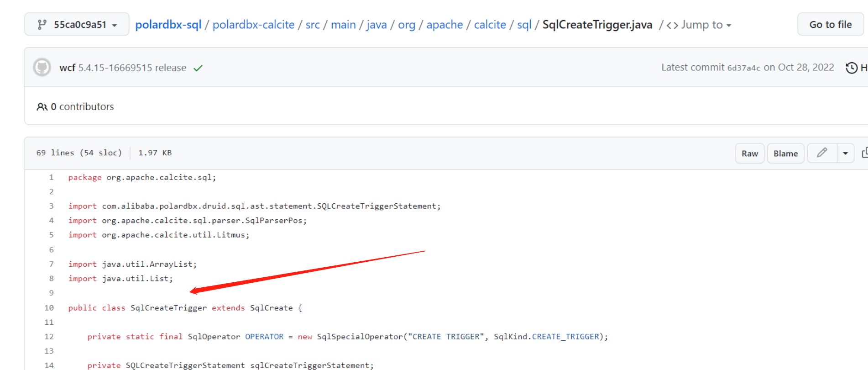The height and width of the screenshot is (370, 868).
Task: Open file history clock icon
Action: tap(852, 68)
